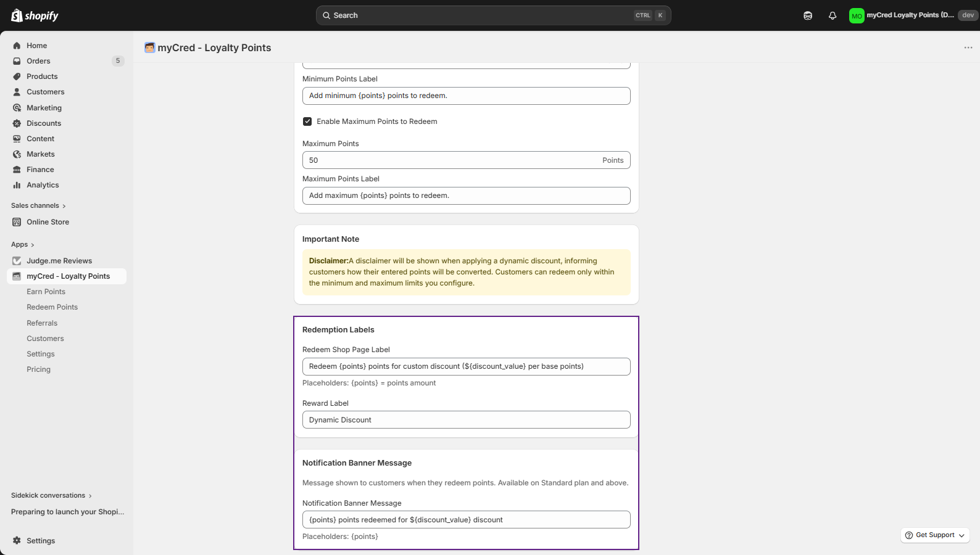Uncheck Enable Maximum Points to Redeem
This screenshot has height=555, width=980.
[x=307, y=121]
